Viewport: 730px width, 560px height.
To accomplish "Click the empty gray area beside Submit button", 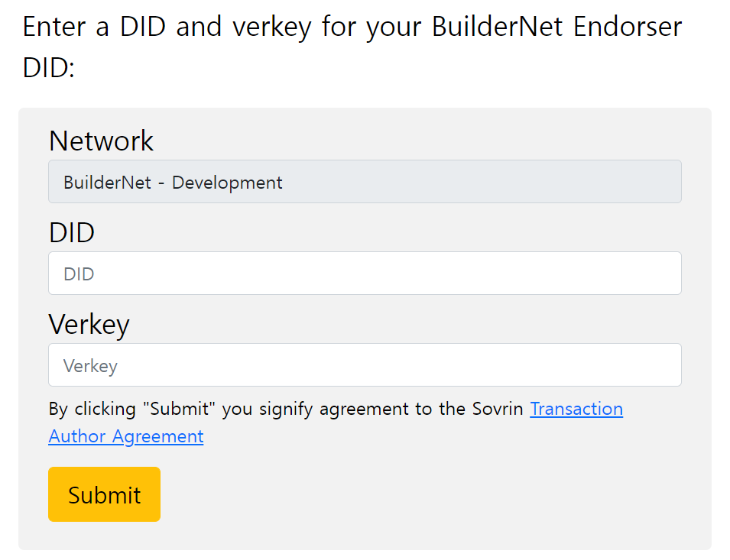I will (419, 494).
